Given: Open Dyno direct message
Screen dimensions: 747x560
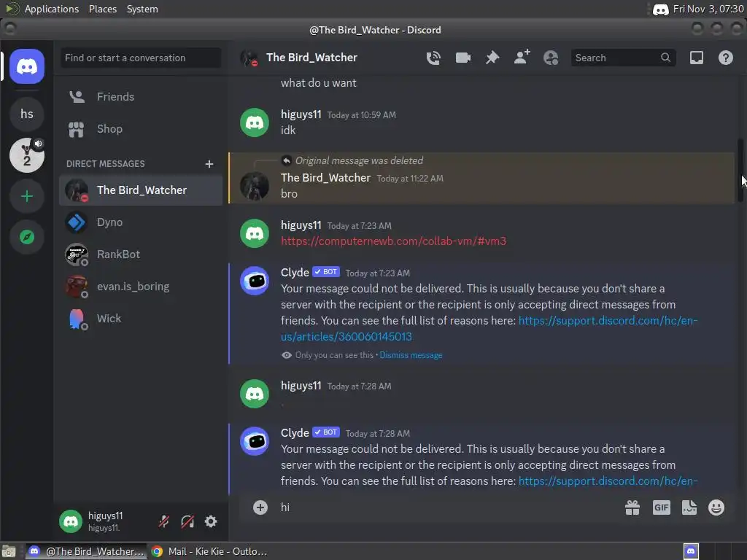Looking at the screenshot, I should pos(141,222).
